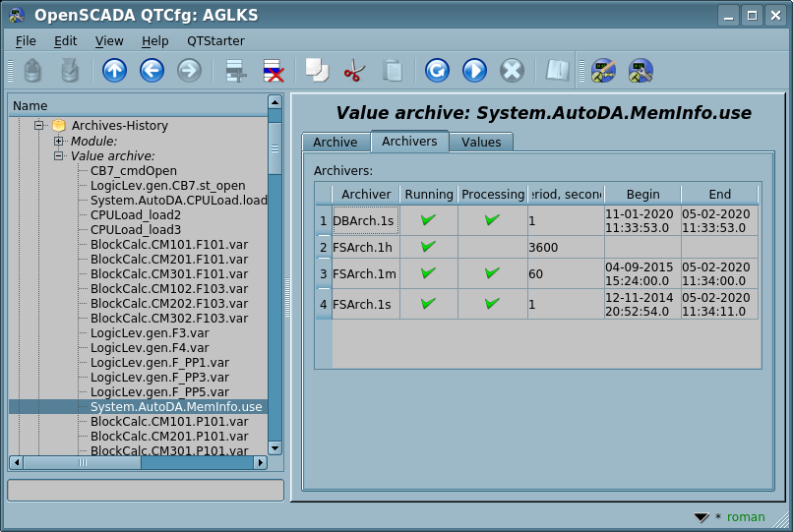Click the roman user link in status bar
Image resolution: width=793 pixels, height=532 pixels.
[x=745, y=517]
